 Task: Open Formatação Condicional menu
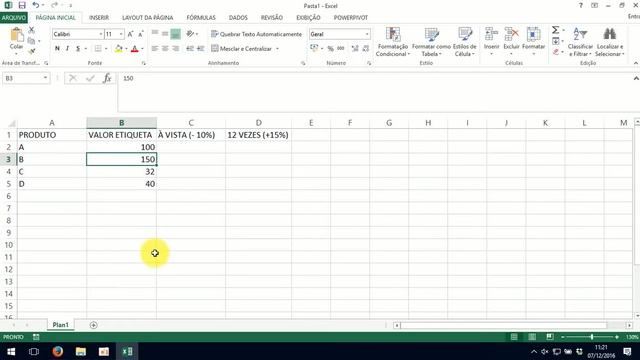coord(393,42)
